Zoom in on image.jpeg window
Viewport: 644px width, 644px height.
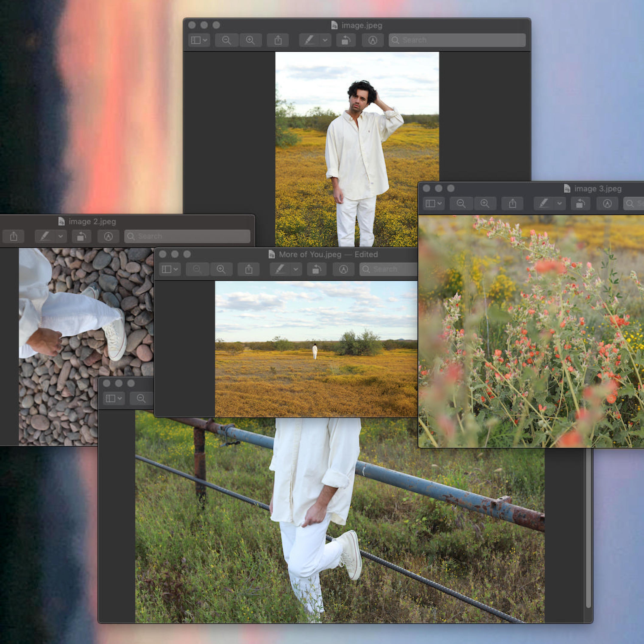pyautogui.click(x=250, y=40)
